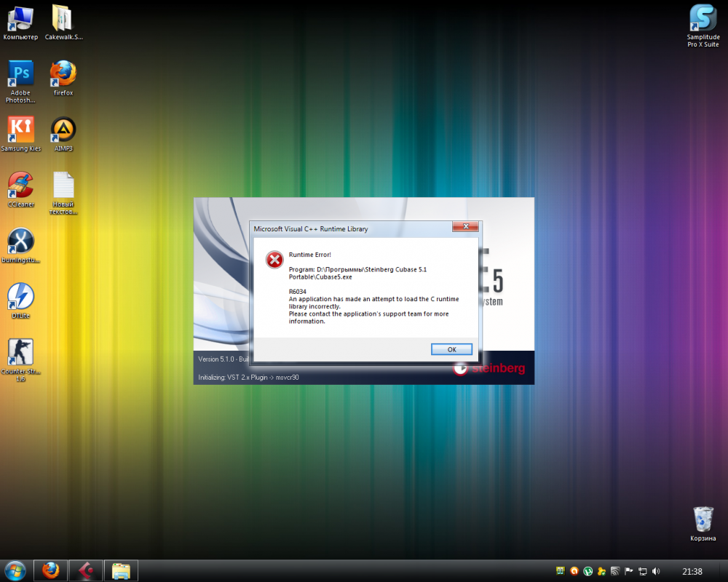Select the AIMP3 desktop shortcut

63,134
